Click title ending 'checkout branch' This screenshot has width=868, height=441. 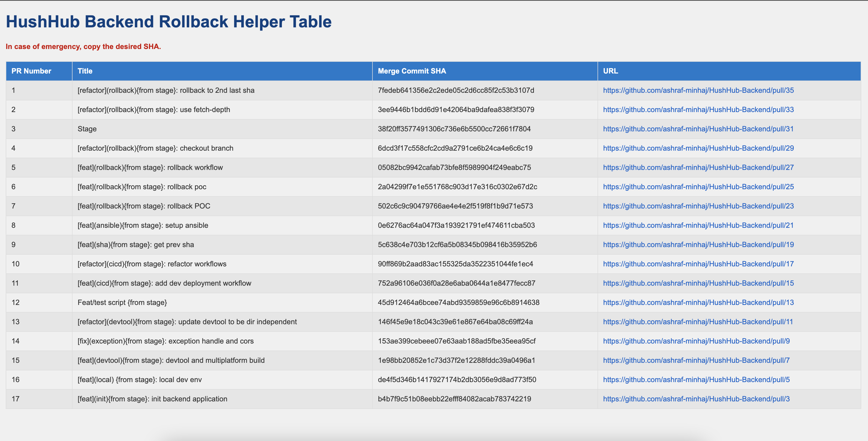pos(155,148)
